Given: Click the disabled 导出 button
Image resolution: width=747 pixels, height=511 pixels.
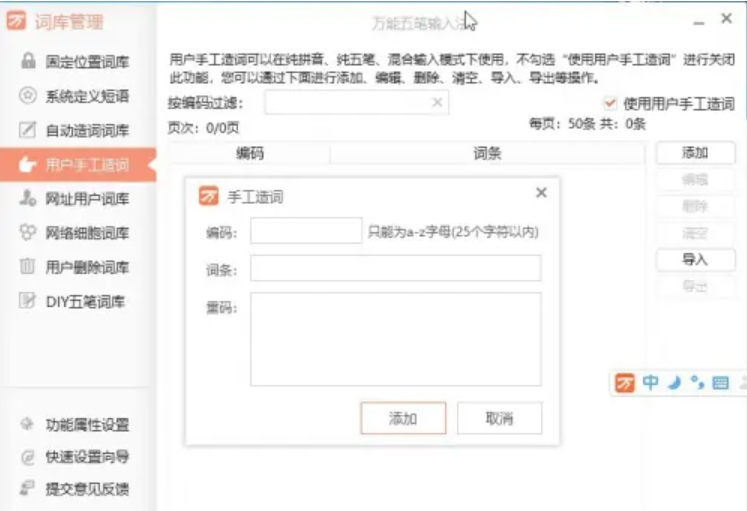Looking at the screenshot, I should [695, 286].
